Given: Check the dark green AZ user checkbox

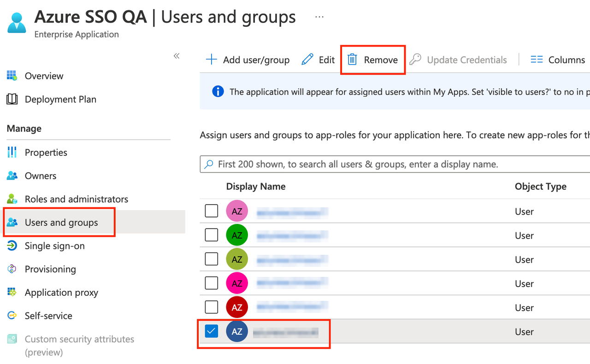Looking at the screenshot, I should click(x=211, y=235).
